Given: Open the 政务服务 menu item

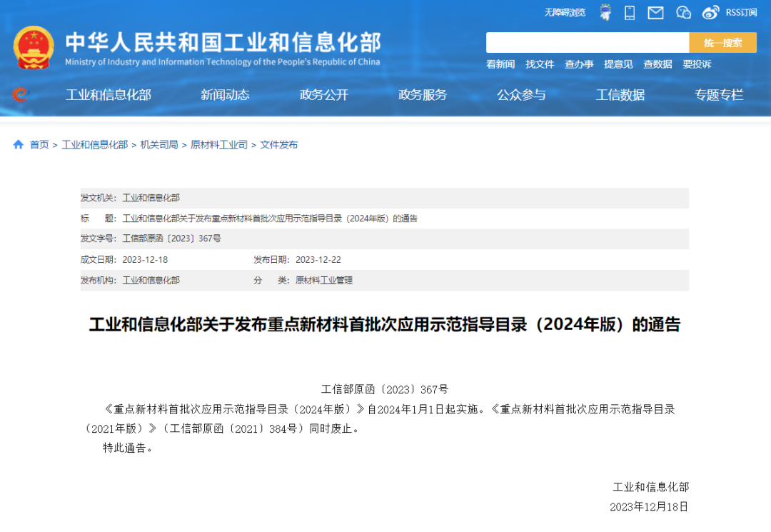Looking at the screenshot, I should [423, 95].
